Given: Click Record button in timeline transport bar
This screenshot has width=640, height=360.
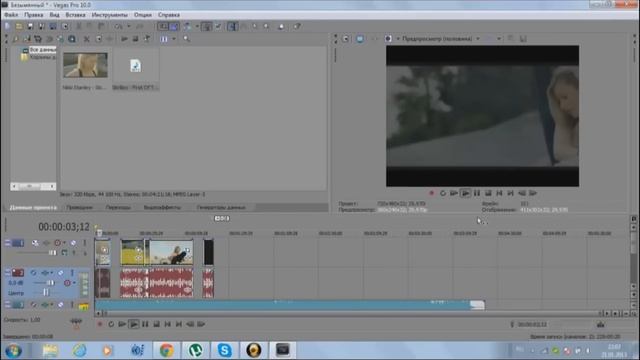Looking at the screenshot, I should click(100, 324).
